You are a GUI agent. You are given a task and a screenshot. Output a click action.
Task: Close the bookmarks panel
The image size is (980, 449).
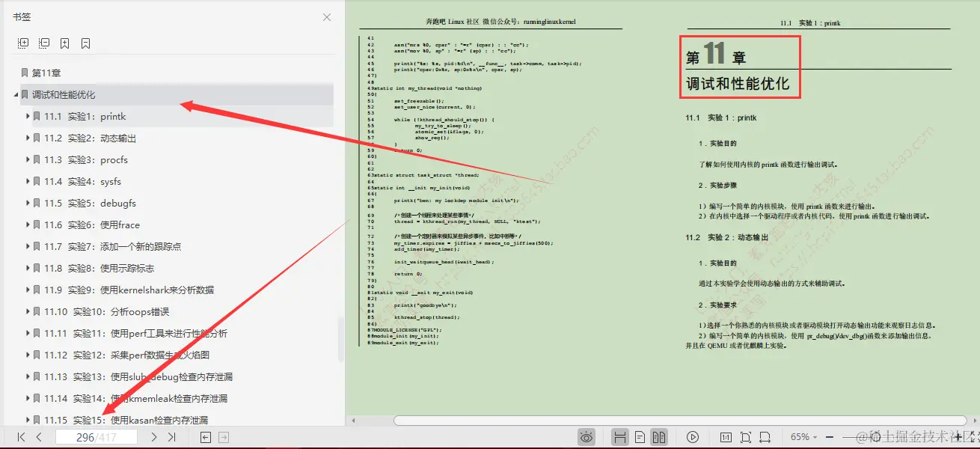tap(325, 16)
